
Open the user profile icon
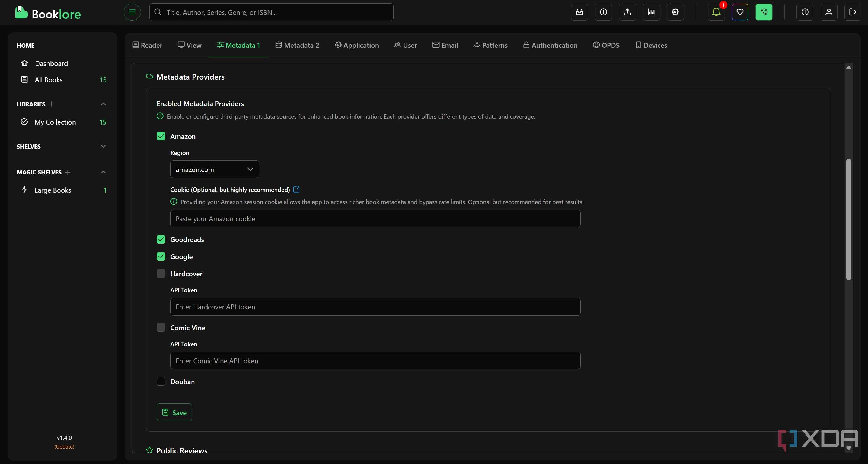pos(829,12)
